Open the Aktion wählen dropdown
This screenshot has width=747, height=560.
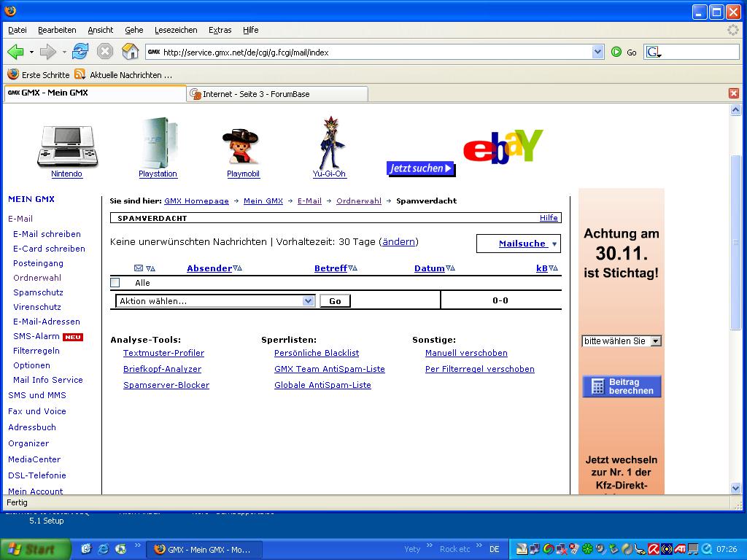[x=215, y=301]
